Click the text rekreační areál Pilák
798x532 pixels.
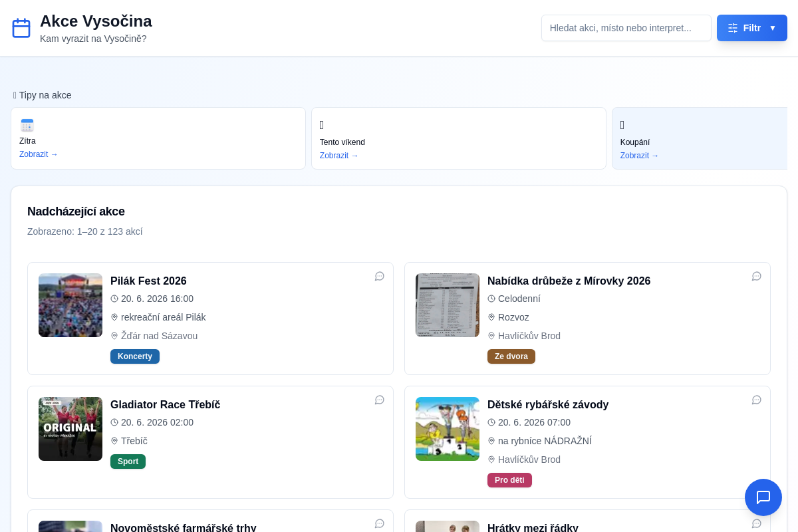click(164, 317)
